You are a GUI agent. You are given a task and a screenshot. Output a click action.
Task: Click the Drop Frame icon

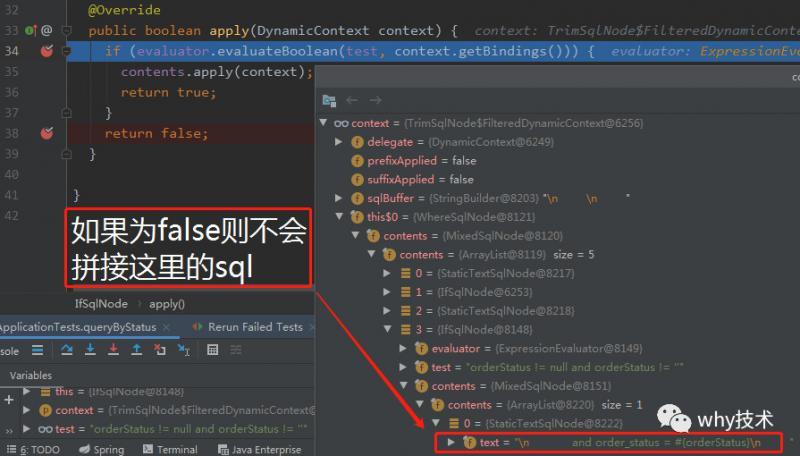[160, 349]
